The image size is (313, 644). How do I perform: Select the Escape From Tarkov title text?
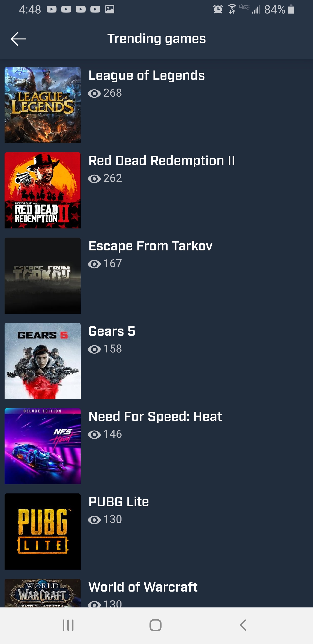point(150,246)
